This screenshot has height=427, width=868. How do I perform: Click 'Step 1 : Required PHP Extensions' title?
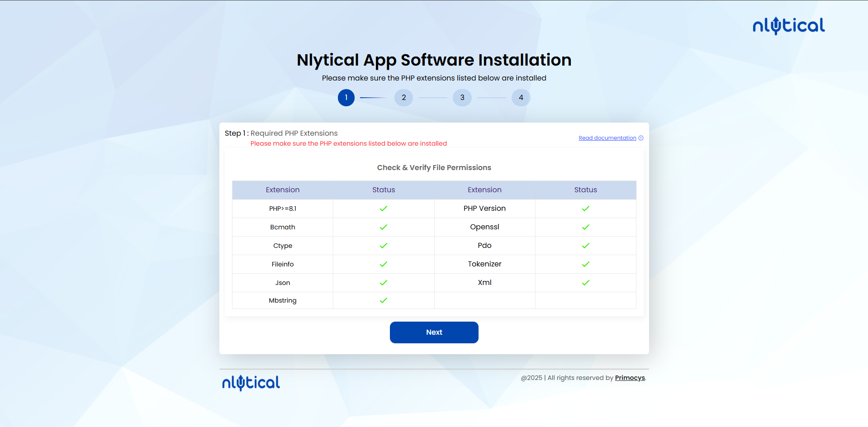[281, 133]
